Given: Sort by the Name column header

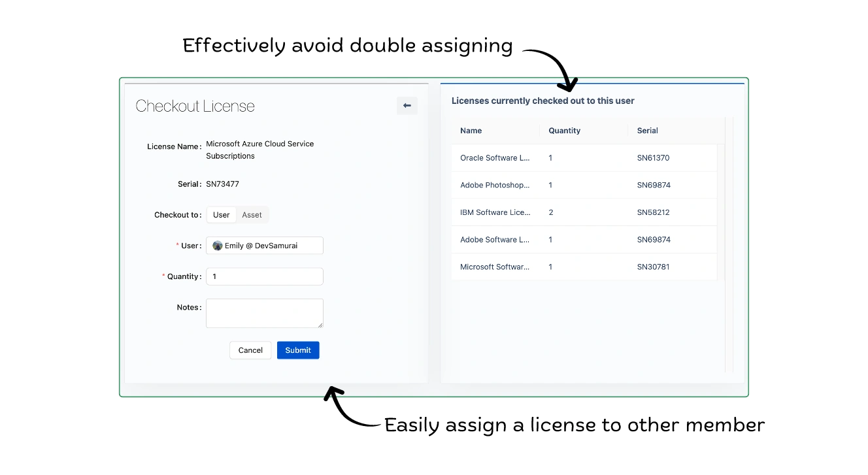Looking at the screenshot, I should [x=471, y=131].
